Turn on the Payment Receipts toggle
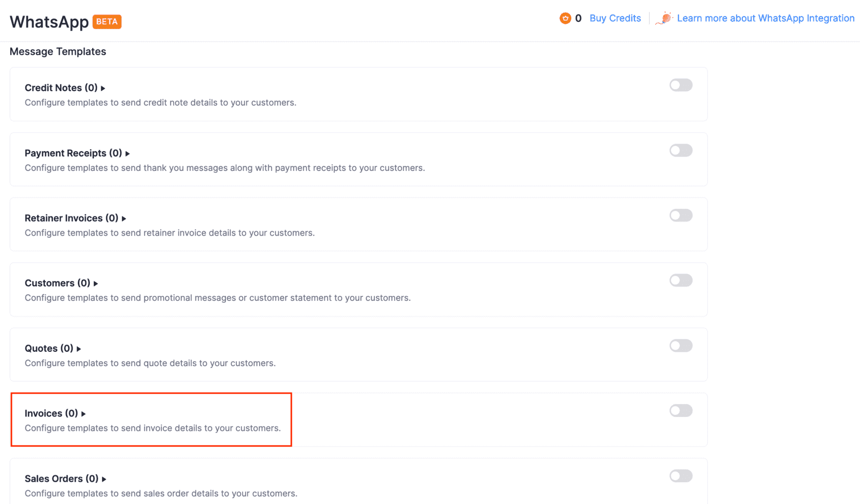The width and height of the screenshot is (860, 504). [x=681, y=151]
